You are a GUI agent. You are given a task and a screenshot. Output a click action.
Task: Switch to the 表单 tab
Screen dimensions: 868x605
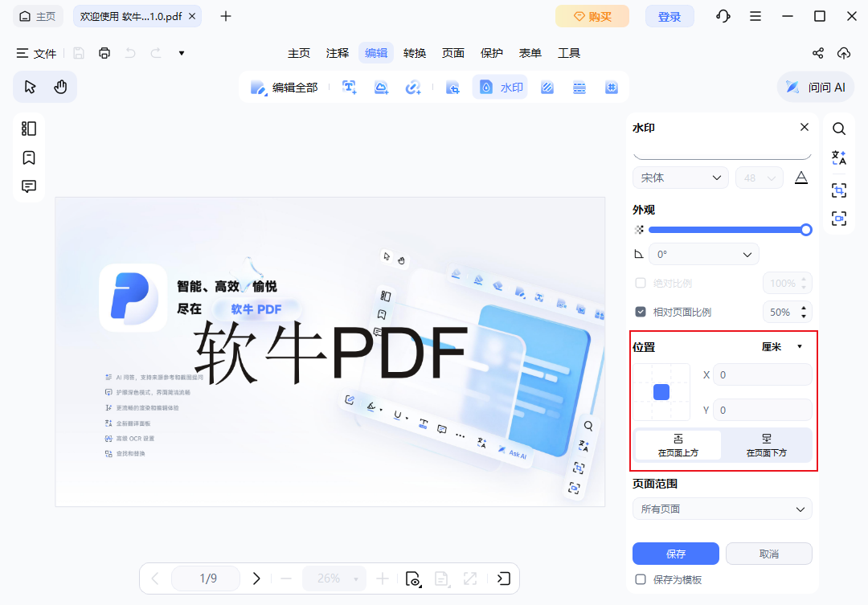(530, 53)
